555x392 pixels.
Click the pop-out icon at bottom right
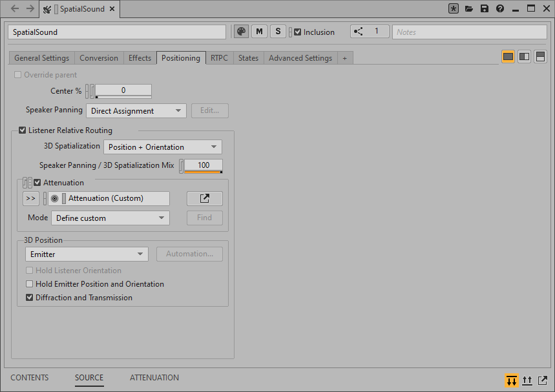[543, 380]
